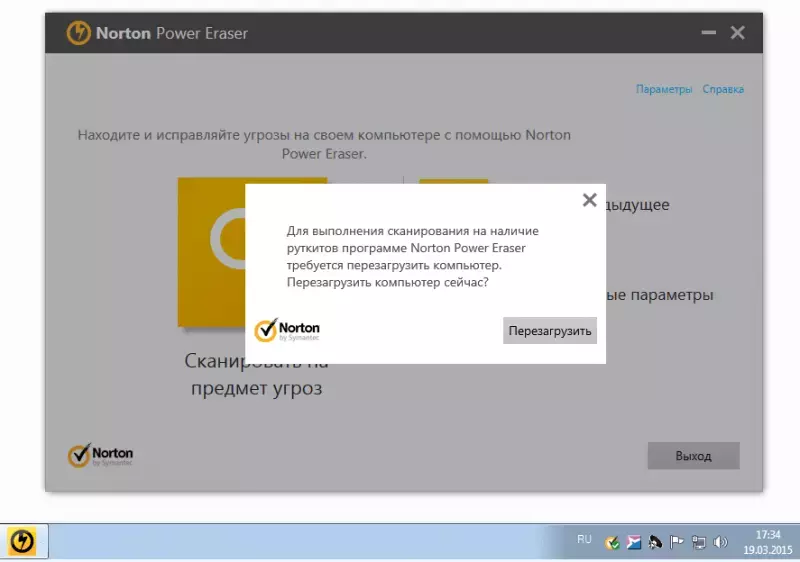800x562 pixels.
Task: Open the Параметры link
Action: point(664,89)
